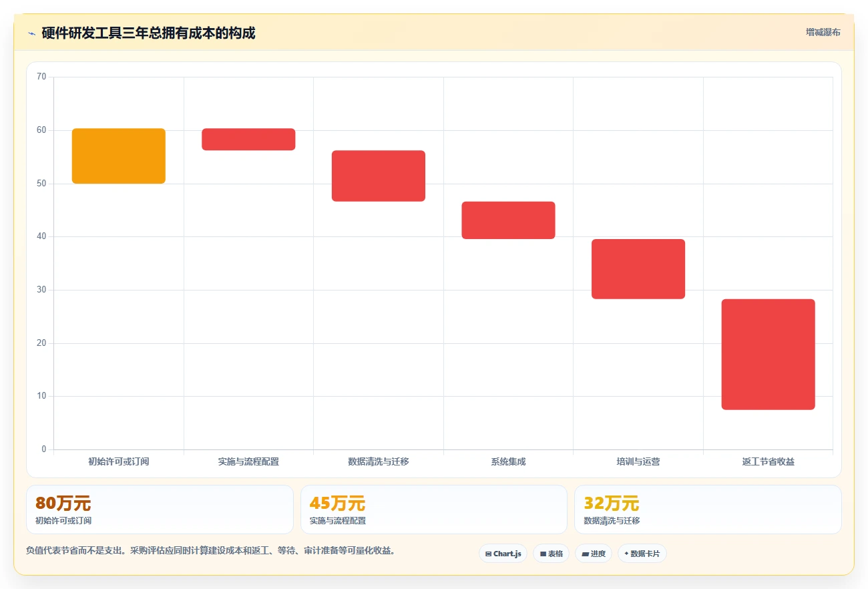Select the 数据卡片 tag chip
Screen dimensions: 868x589
click(x=642, y=554)
